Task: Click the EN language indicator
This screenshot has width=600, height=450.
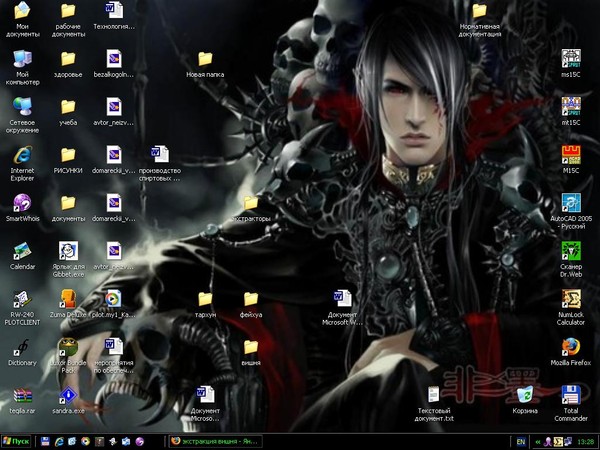Action: click(x=521, y=442)
